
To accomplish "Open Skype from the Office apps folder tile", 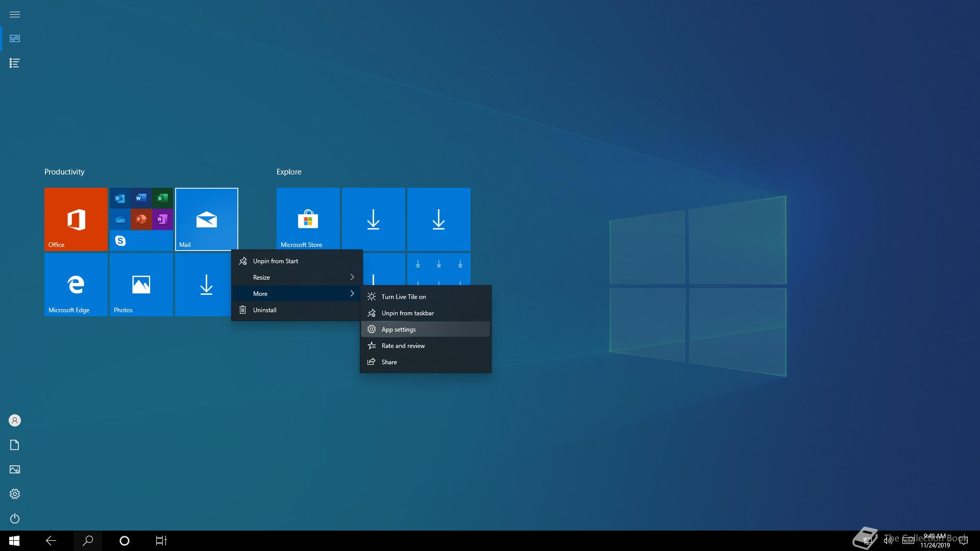I will pyautogui.click(x=120, y=240).
